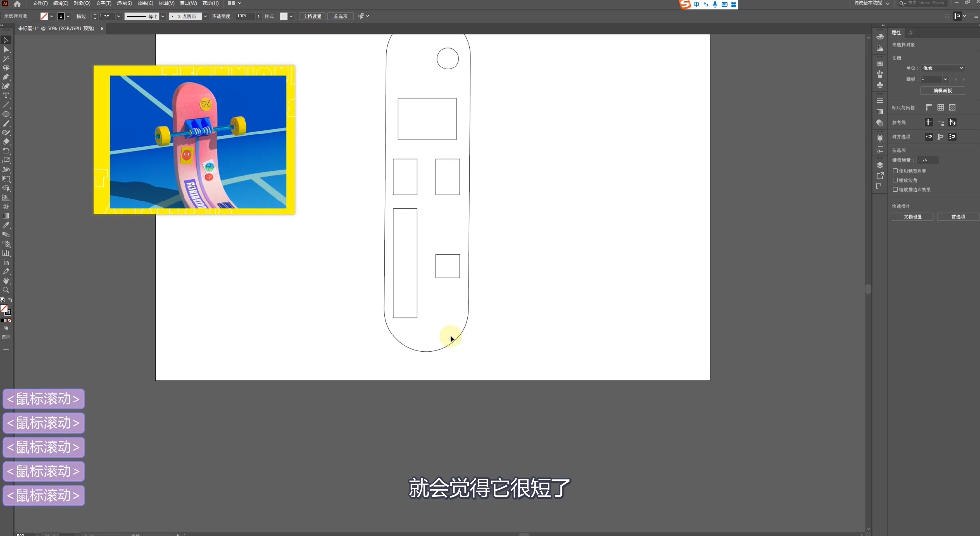The width and height of the screenshot is (980, 536).
Task: Select the Eyedropper tool
Action: click(6, 225)
